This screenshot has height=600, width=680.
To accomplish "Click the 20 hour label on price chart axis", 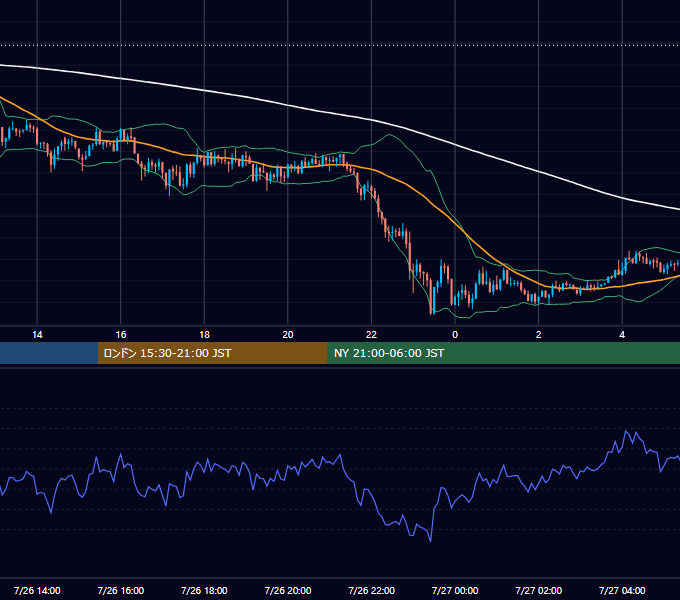I will click(x=288, y=335).
